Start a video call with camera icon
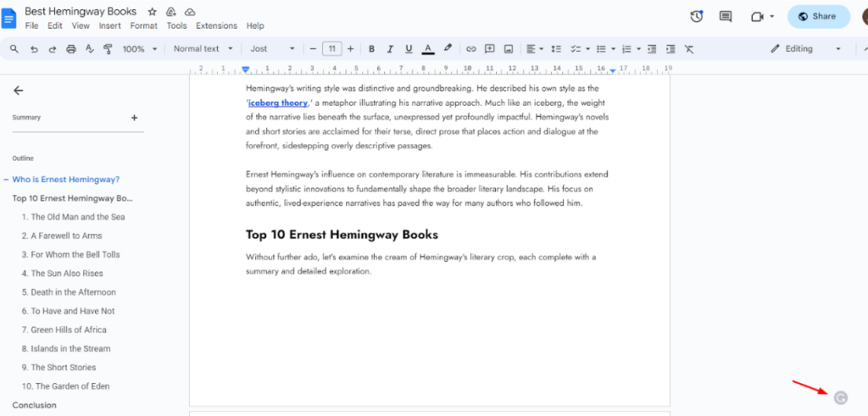Viewport: 868px width, 416px height. click(x=757, y=17)
